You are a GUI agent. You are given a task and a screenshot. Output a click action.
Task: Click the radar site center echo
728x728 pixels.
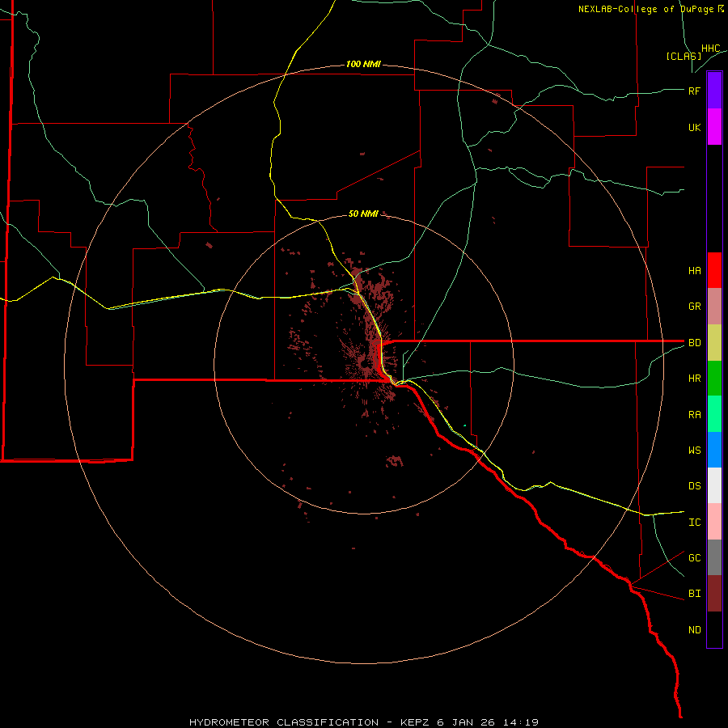click(x=365, y=365)
